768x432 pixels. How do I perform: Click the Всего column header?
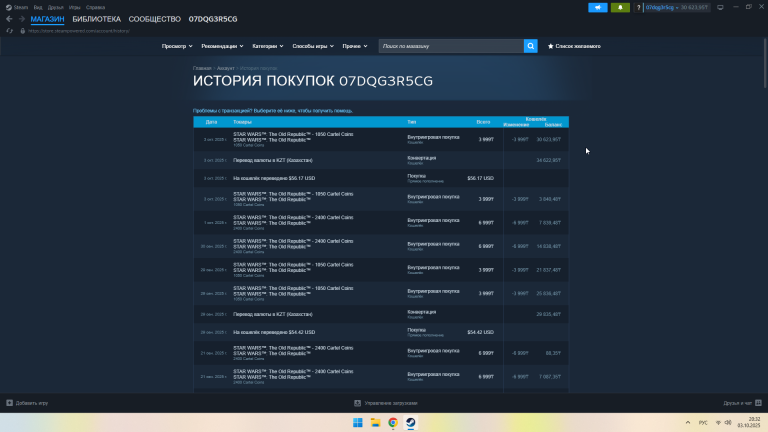pos(483,122)
